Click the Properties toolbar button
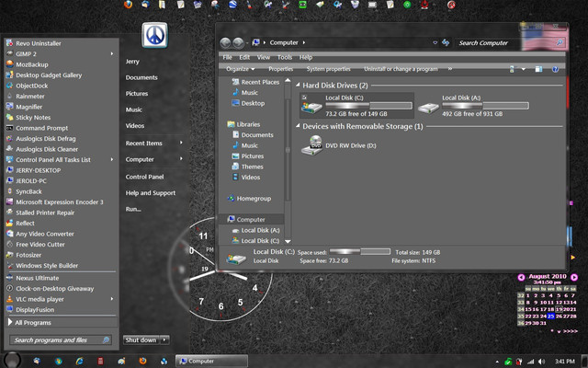 [x=280, y=69]
